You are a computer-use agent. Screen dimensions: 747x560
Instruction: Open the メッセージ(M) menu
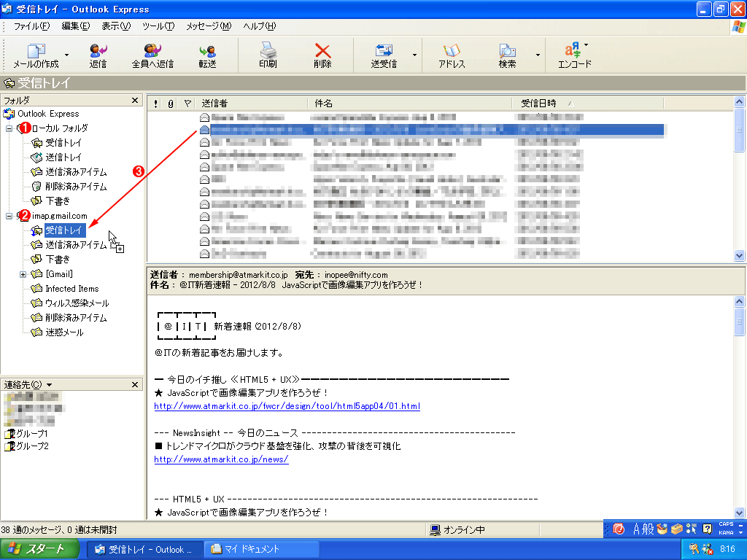point(209,26)
